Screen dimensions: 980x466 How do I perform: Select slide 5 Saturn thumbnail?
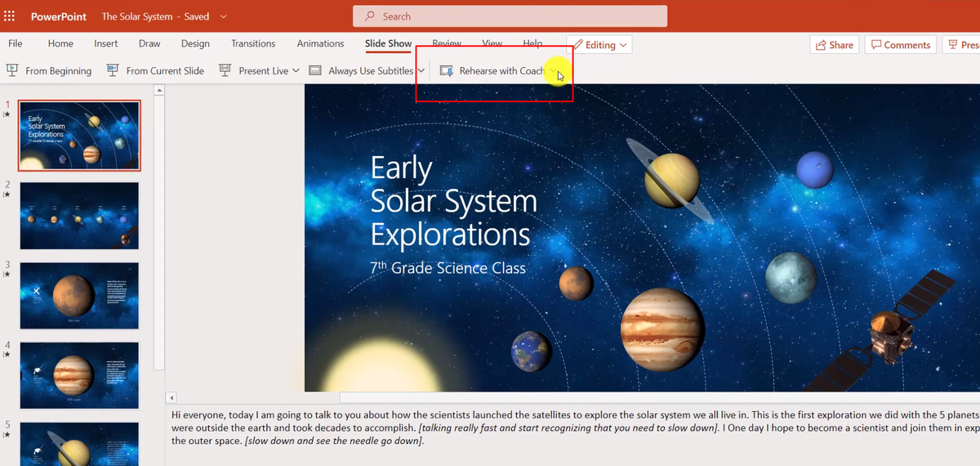pyautogui.click(x=79, y=444)
